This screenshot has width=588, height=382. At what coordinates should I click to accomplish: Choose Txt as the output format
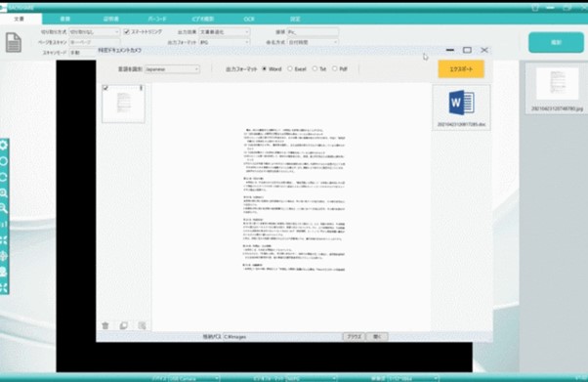[315, 69]
